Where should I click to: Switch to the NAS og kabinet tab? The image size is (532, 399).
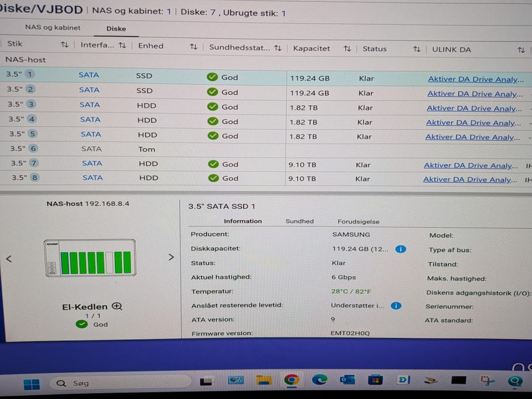pyautogui.click(x=53, y=27)
